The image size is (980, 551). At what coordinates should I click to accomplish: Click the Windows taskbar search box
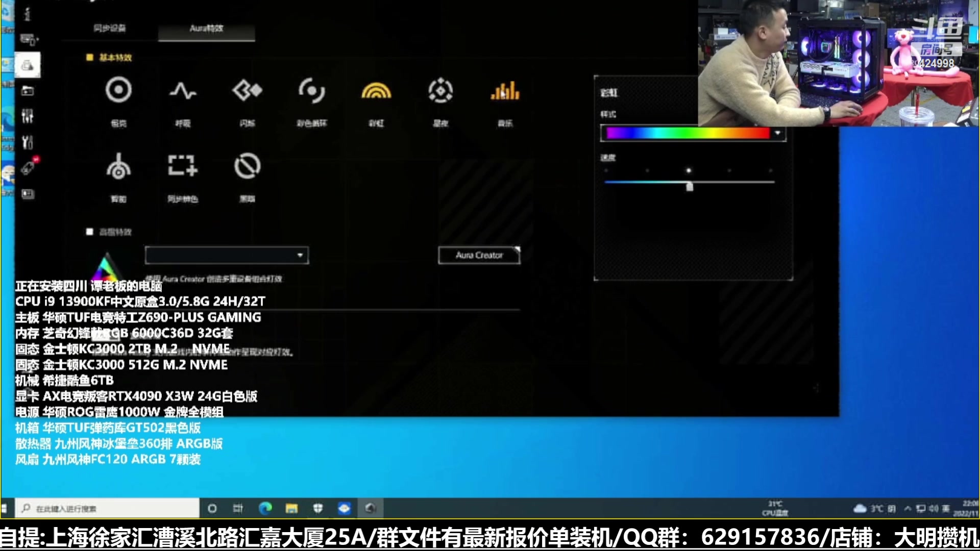107,509
